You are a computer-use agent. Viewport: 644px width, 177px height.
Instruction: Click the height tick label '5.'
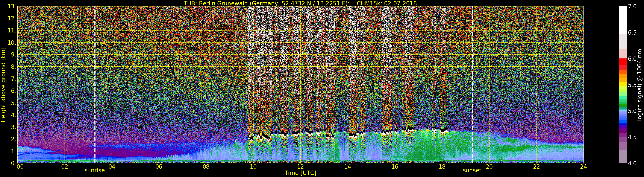14,103
